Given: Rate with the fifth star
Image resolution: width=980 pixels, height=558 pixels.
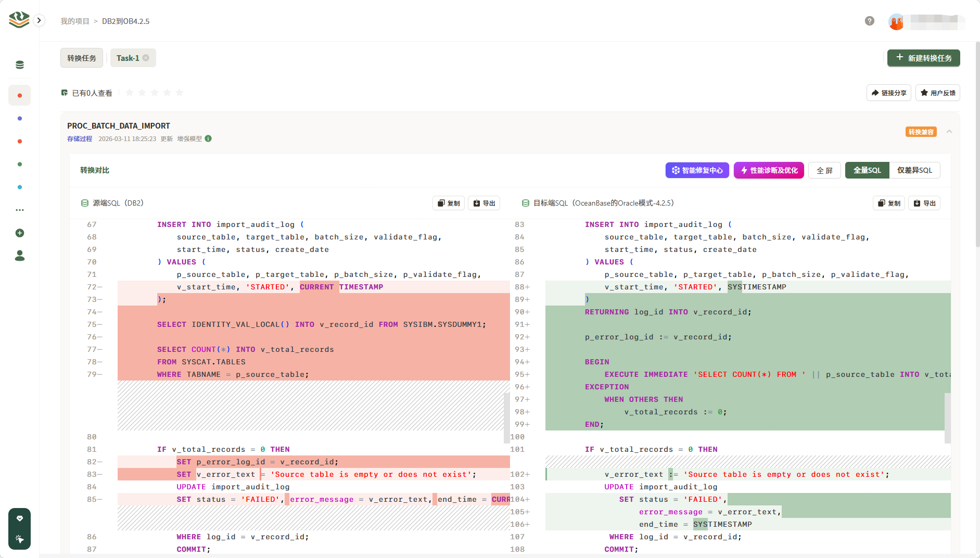Looking at the screenshot, I should [x=180, y=93].
